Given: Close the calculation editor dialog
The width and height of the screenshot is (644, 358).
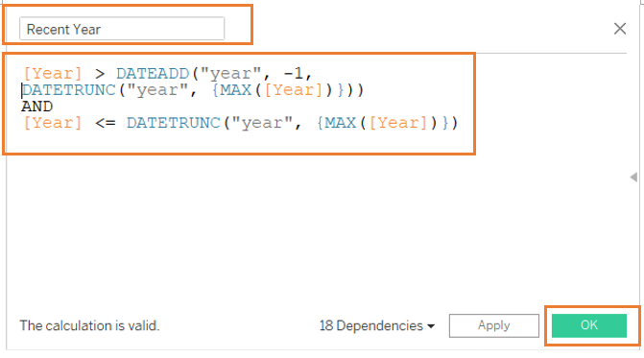Looking at the screenshot, I should pos(620,29).
